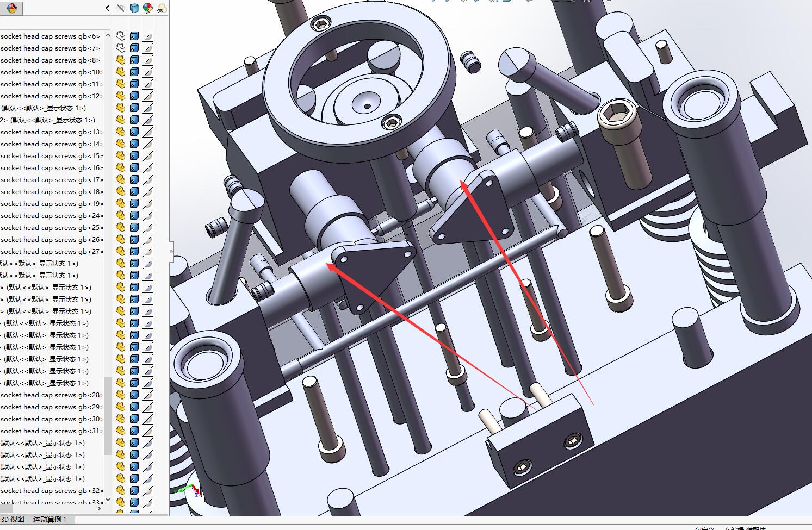Click the tree scroll-up arrow
The width and height of the screenshot is (812, 530).
point(108,35)
